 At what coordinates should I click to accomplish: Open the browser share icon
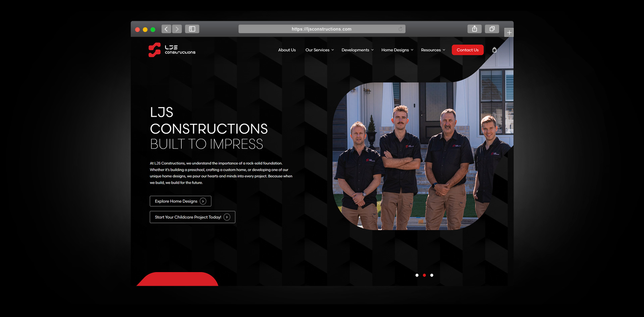474,29
